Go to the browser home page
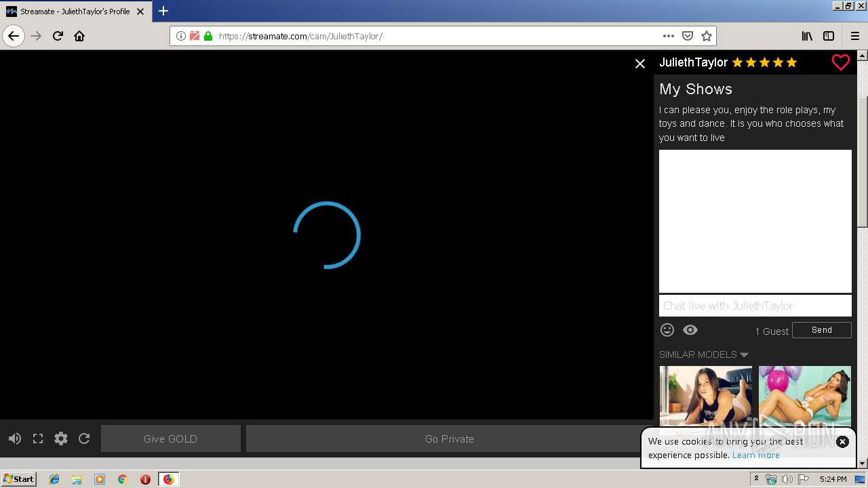Viewport: 868px width, 488px height. pos(79,36)
